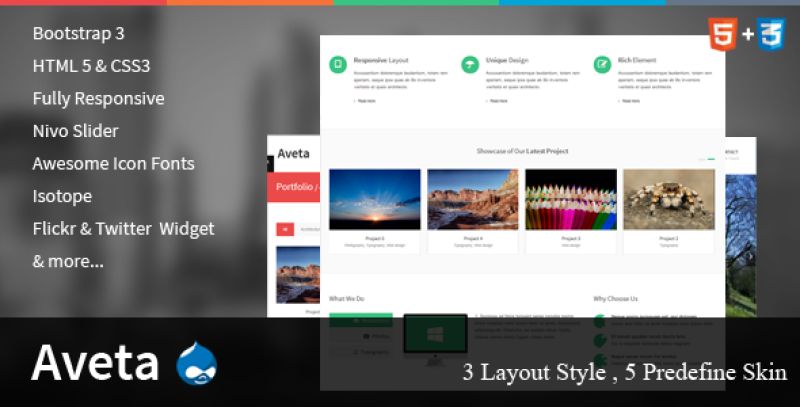Click the green mobile icon beside Responsive Layout

point(338,65)
